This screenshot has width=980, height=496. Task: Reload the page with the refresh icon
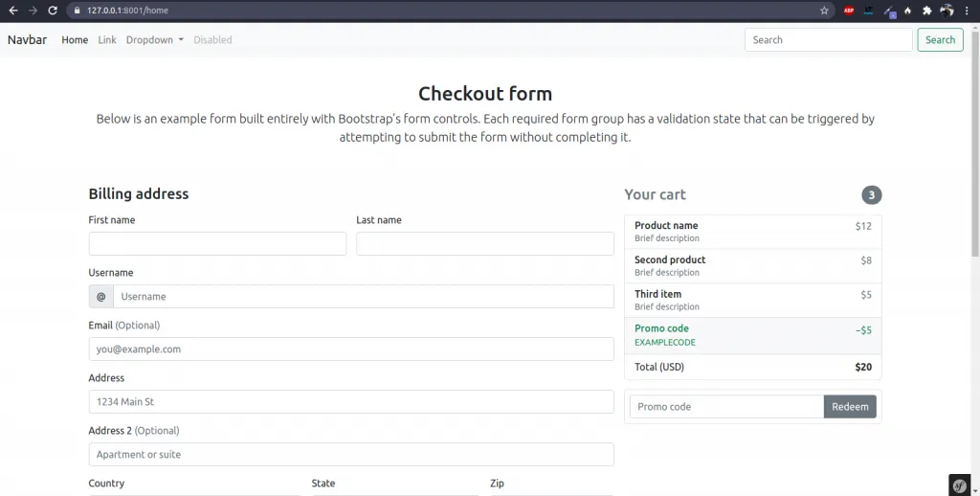pos(53,11)
